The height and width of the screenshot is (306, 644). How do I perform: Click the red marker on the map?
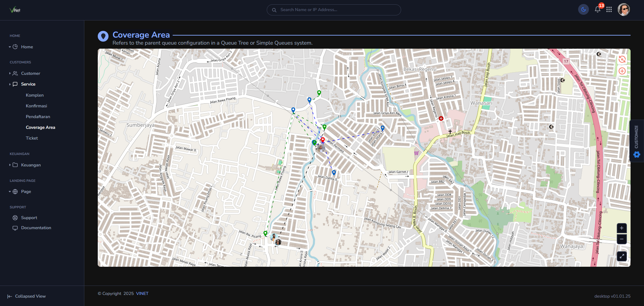tap(323, 140)
